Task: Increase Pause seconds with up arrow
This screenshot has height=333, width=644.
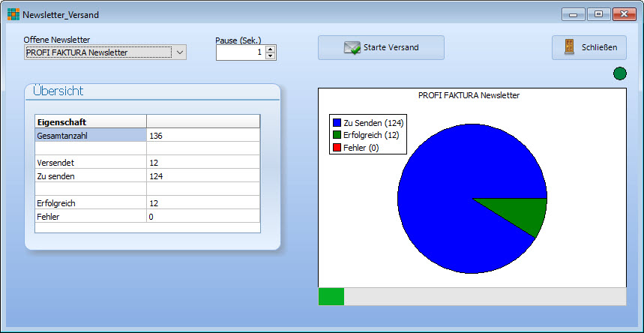Action: [270, 49]
